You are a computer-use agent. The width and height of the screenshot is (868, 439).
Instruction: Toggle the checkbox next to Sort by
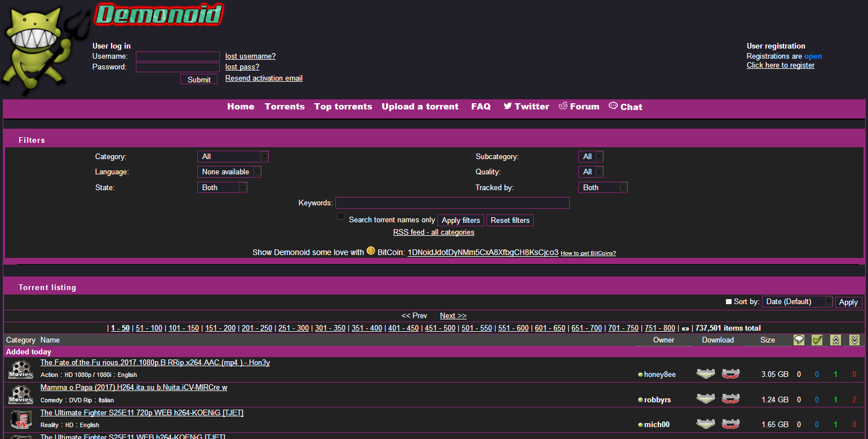coord(728,301)
